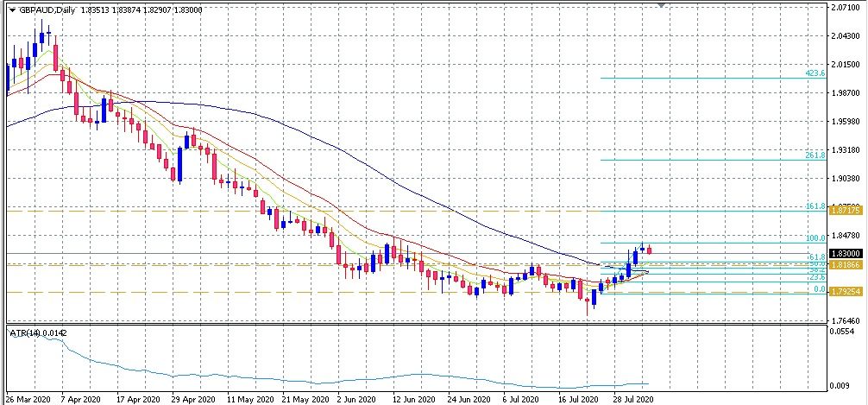The width and height of the screenshot is (868, 405).
Task: Click the 2.01500 price axis label
Action: pyautogui.click(x=846, y=64)
